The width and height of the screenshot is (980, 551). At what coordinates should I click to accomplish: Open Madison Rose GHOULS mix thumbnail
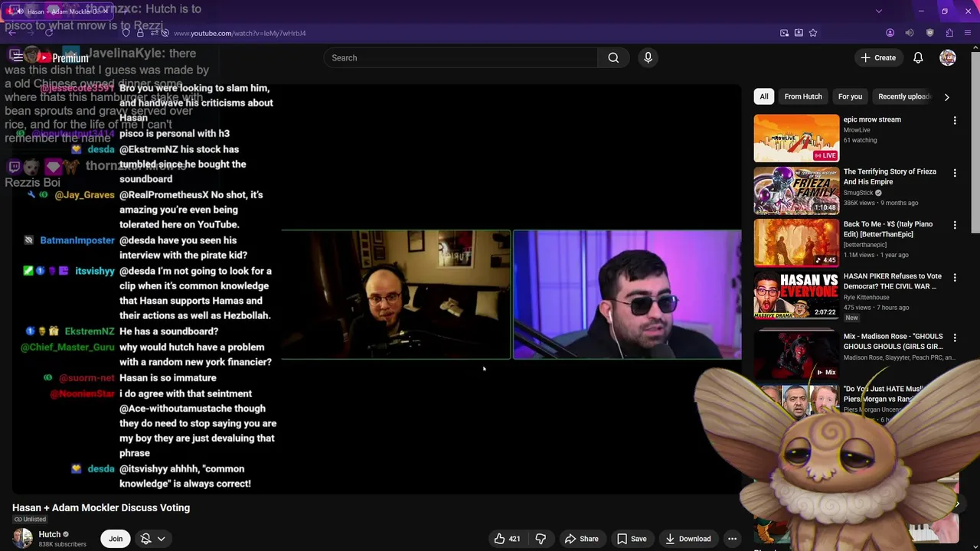[x=796, y=354]
